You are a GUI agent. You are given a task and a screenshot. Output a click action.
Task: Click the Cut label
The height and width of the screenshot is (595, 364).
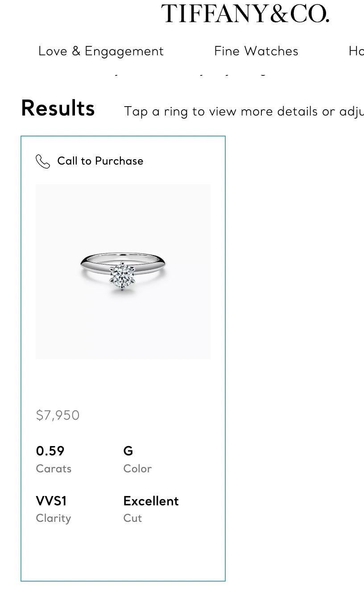[132, 518]
